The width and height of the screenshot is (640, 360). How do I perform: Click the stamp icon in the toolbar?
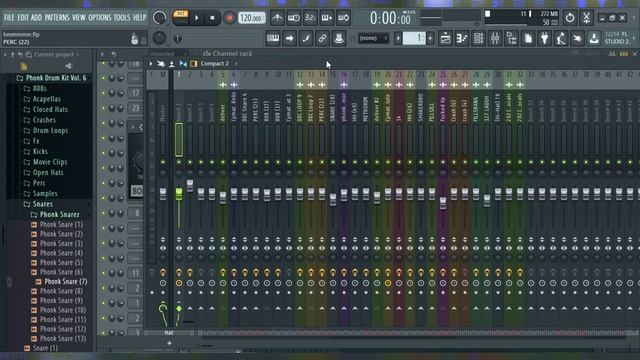(338, 38)
